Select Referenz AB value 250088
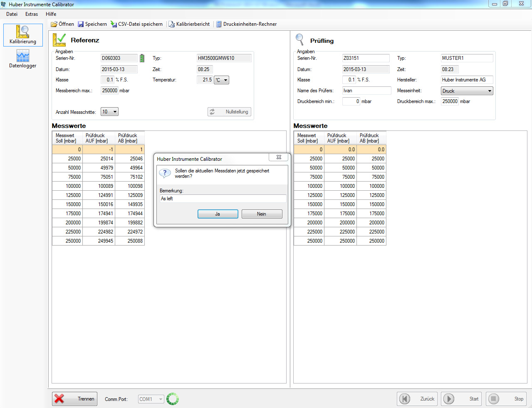The width and height of the screenshot is (532, 408). 130,241
